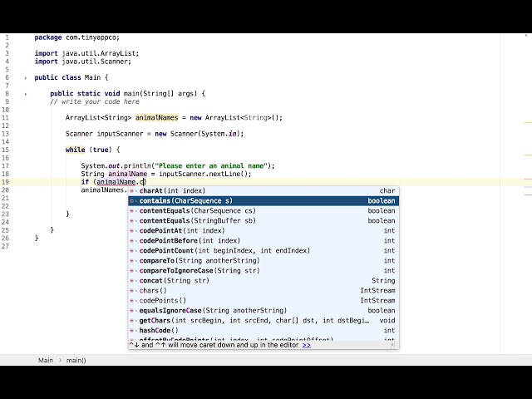The width and height of the screenshot is (532, 399).
Task: Click 'animalNames.' on line 20
Action: pyautogui.click(x=104, y=190)
